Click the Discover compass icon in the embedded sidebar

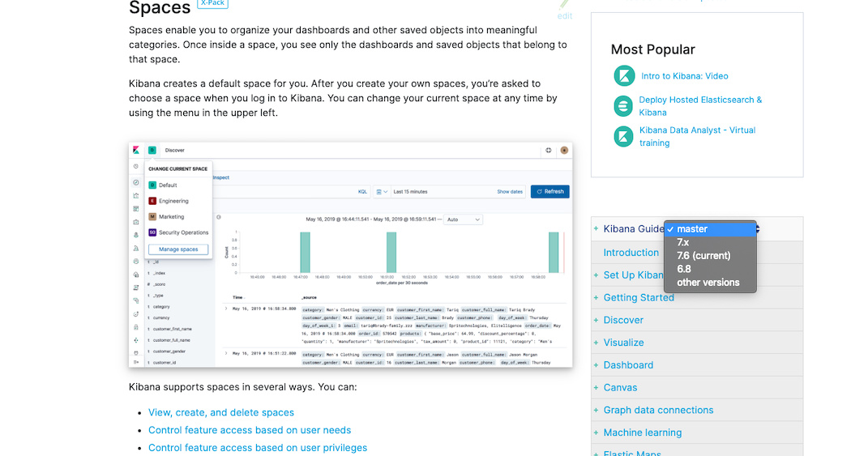click(136, 182)
